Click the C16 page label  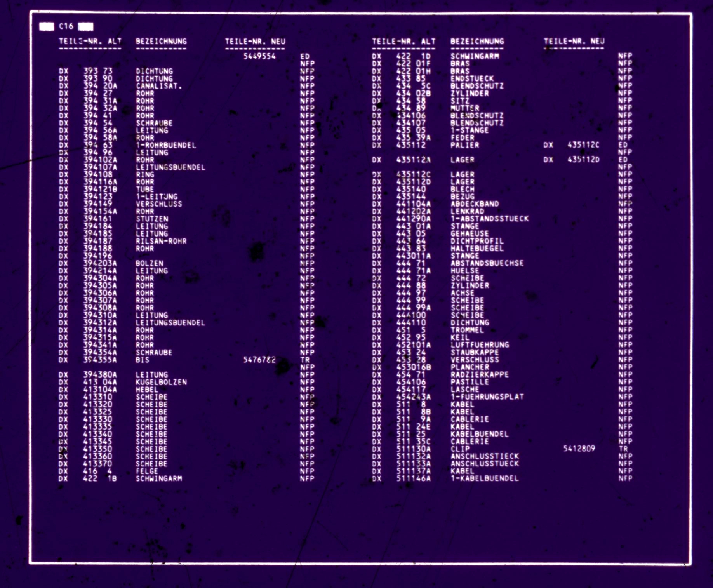(66, 26)
